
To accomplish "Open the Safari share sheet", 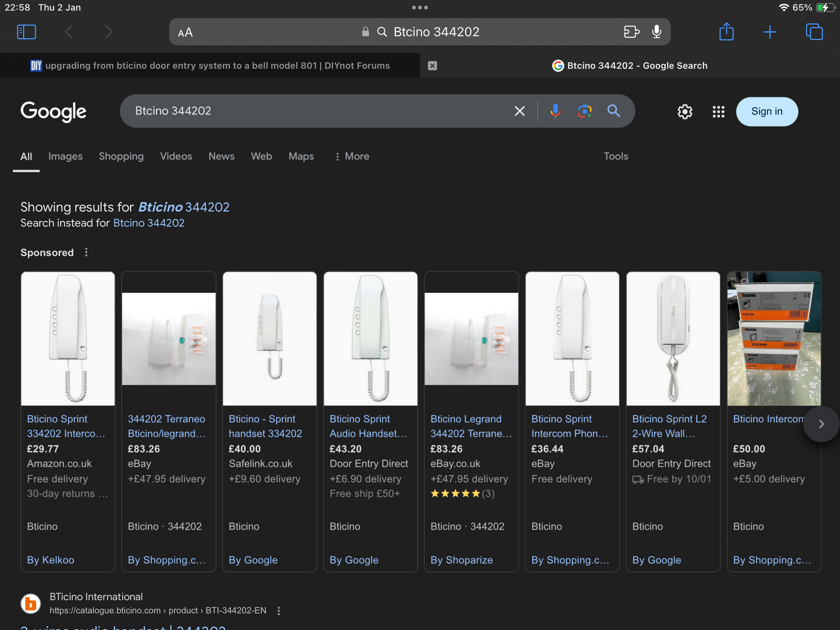I will 726,32.
